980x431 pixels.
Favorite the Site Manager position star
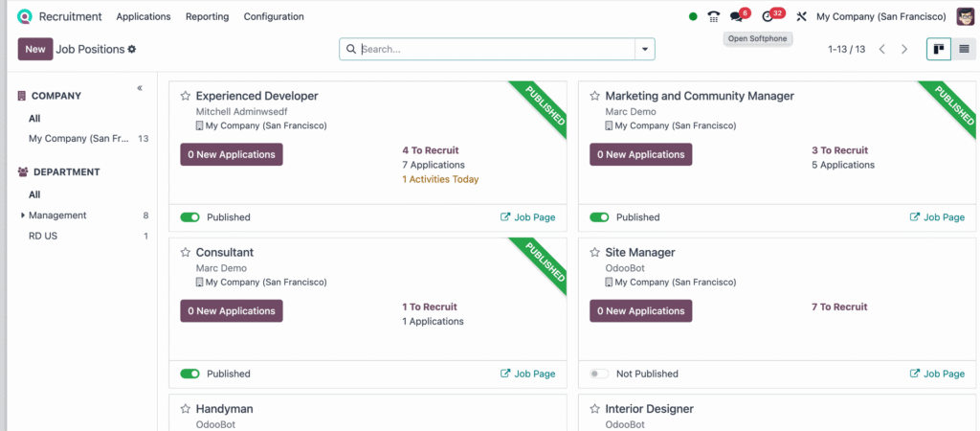coord(594,253)
